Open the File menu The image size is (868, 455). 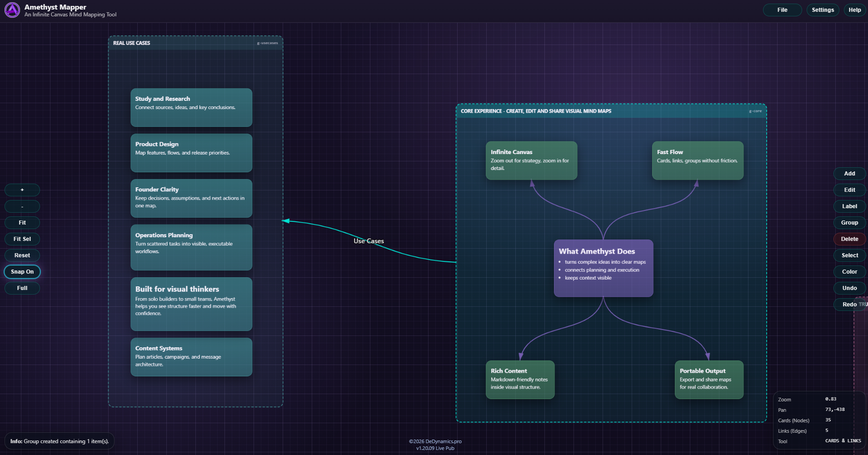782,10
